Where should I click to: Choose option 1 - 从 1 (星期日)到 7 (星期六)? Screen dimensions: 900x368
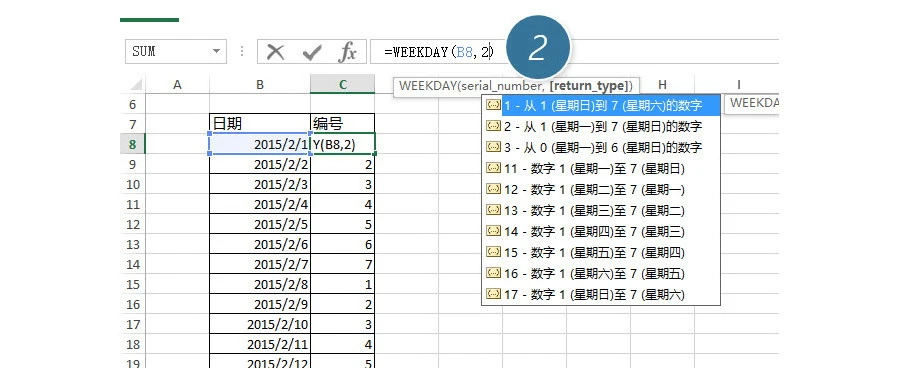(602, 105)
